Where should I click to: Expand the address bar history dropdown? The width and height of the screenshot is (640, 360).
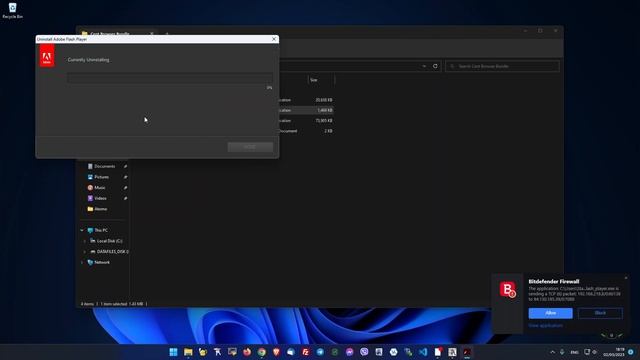pos(424,66)
